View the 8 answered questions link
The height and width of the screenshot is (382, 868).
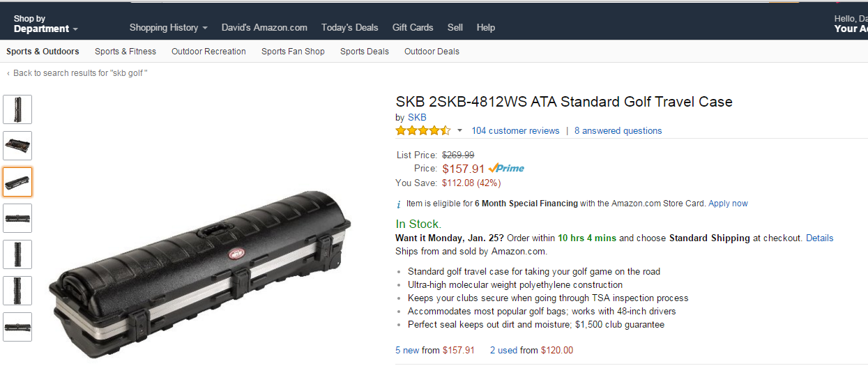[x=618, y=131]
